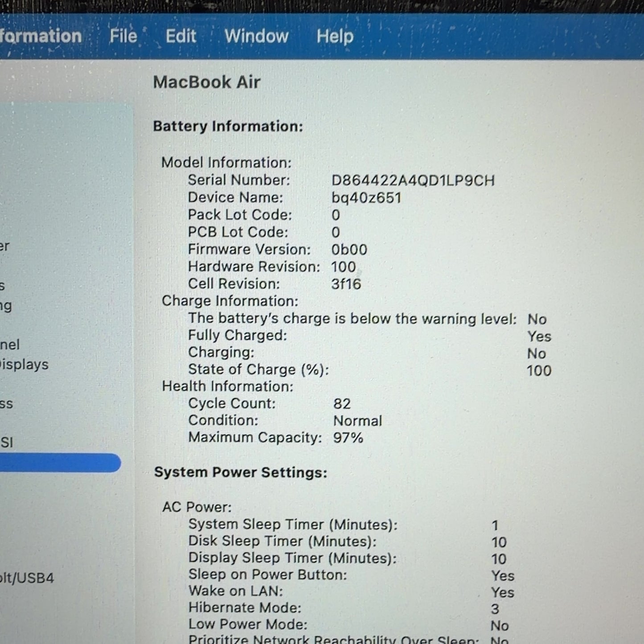Open the File menu
The image size is (644, 644).
(123, 36)
